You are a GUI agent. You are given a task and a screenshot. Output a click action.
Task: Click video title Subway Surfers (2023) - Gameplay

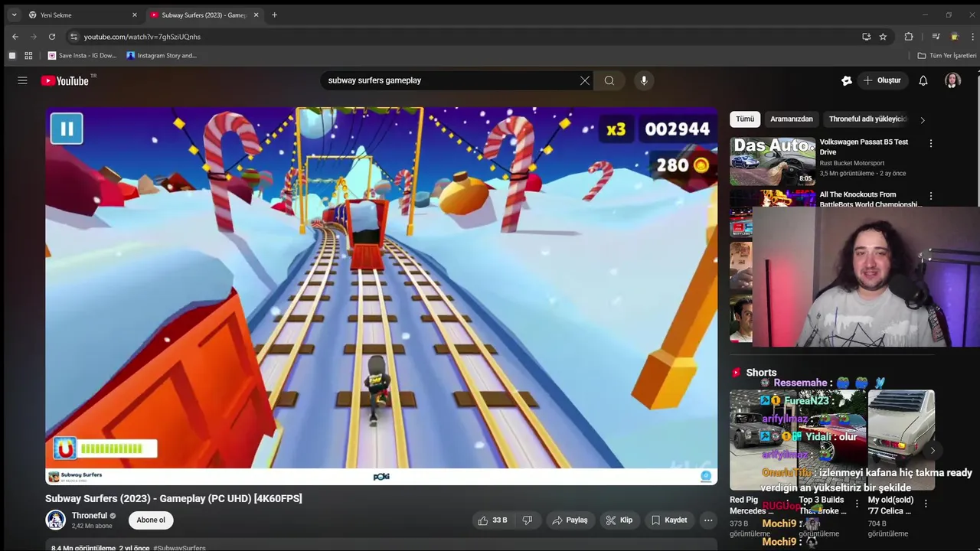click(x=174, y=499)
